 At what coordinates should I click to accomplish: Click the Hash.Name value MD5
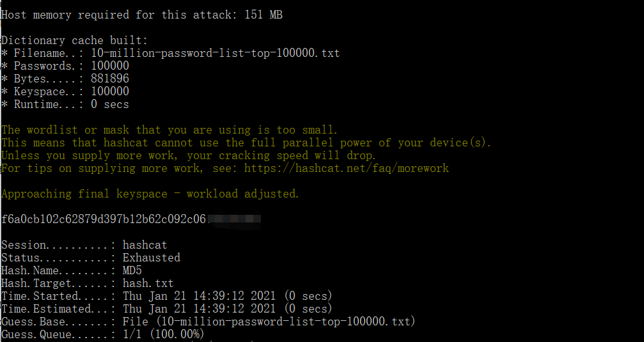(x=132, y=270)
